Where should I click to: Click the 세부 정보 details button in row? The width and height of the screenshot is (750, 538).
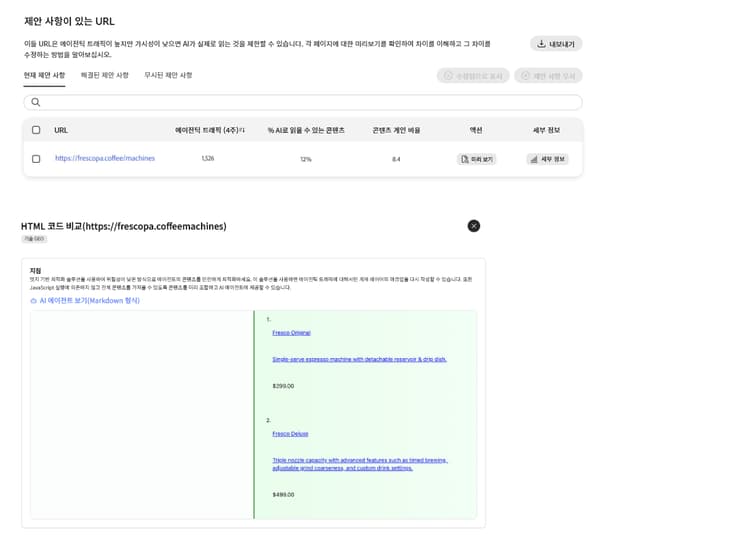(548, 159)
